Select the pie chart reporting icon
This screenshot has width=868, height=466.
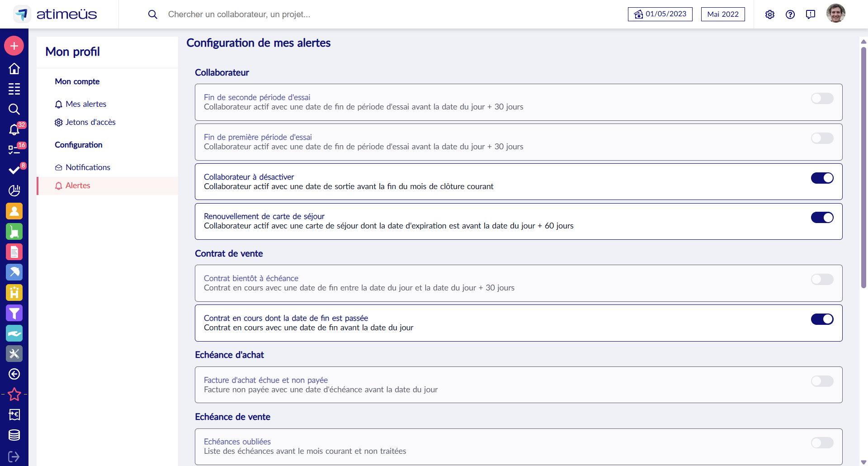pyautogui.click(x=14, y=190)
